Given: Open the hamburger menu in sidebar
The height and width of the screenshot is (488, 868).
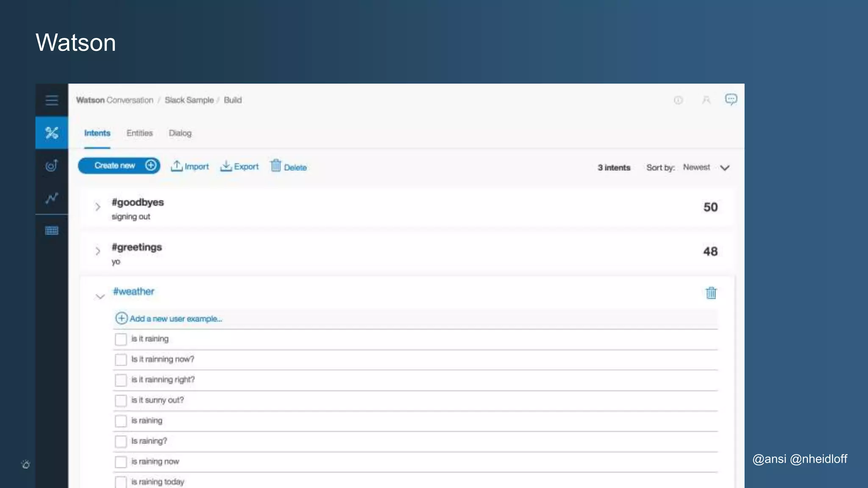Looking at the screenshot, I should pyautogui.click(x=52, y=100).
